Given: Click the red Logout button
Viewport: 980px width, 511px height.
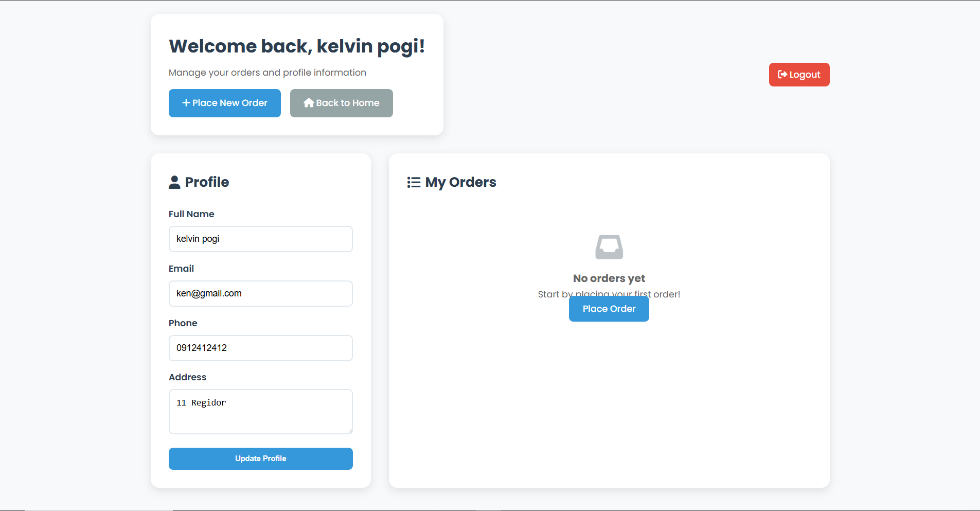Looking at the screenshot, I should click(x=799, y=75).
